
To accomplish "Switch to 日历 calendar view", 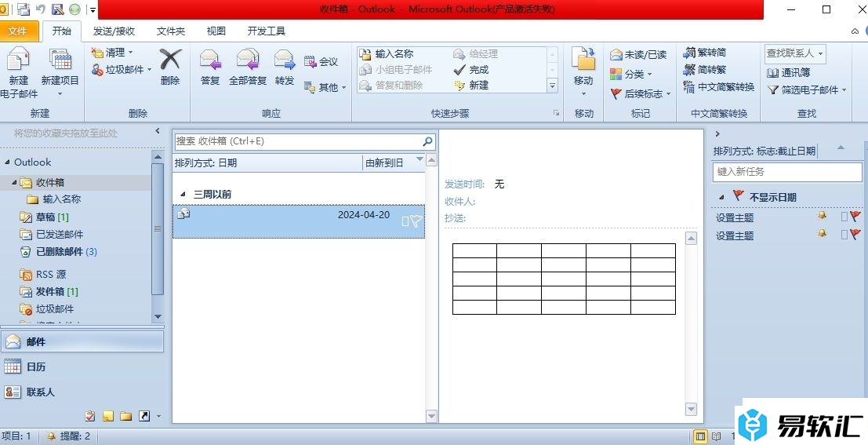I will pos(82,367).
